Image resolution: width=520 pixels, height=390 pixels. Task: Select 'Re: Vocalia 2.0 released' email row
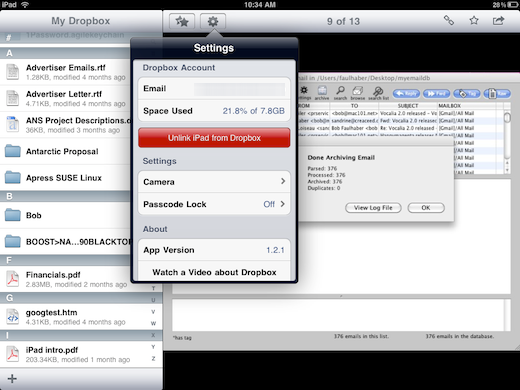pyautogui.click(x=401, y=128)
